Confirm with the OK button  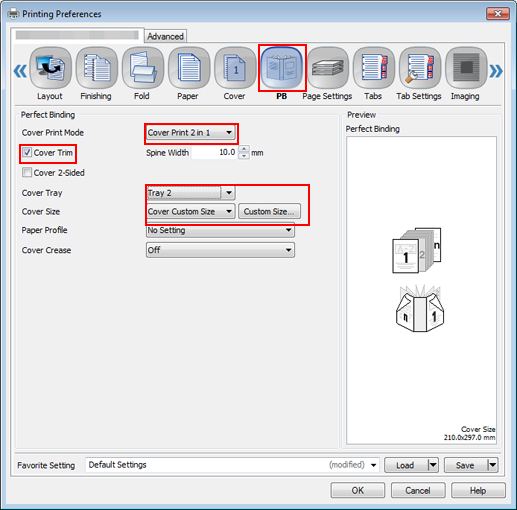pyautogui.click(x=358, y=490)
